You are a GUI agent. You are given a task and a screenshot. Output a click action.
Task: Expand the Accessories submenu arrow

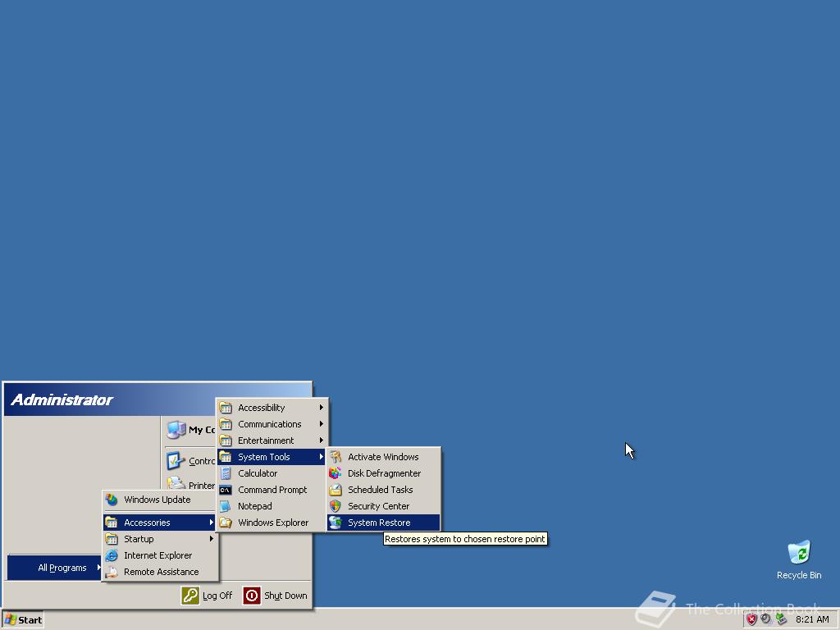tap(212, 523)
